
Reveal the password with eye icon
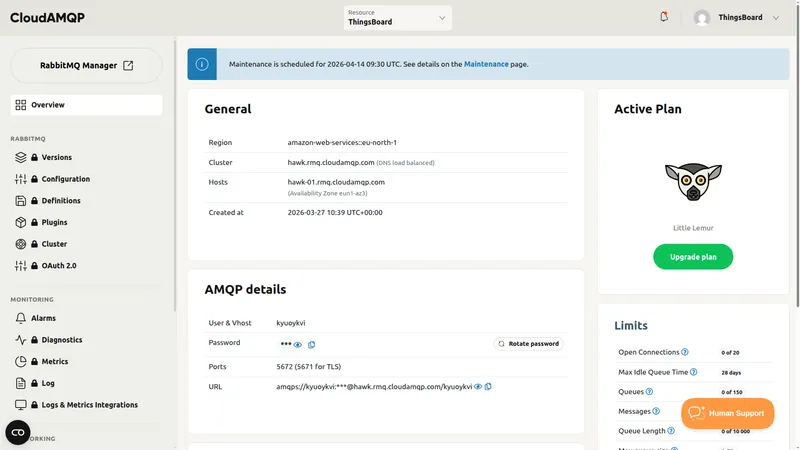pos(298,345)
